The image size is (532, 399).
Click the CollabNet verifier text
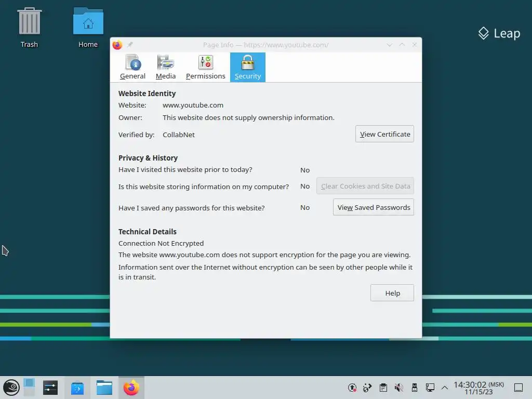[179, 135]
